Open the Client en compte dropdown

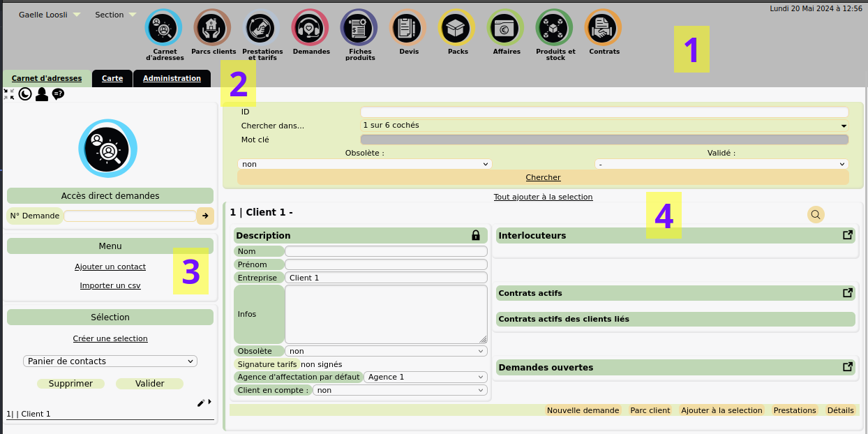click(400, 389)
